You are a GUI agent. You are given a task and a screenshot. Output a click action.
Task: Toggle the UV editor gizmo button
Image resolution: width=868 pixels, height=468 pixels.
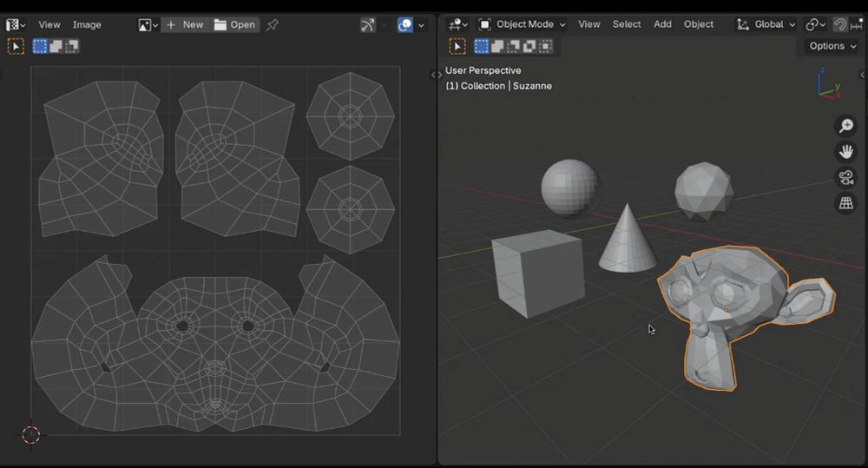click(x=367, y=25)
